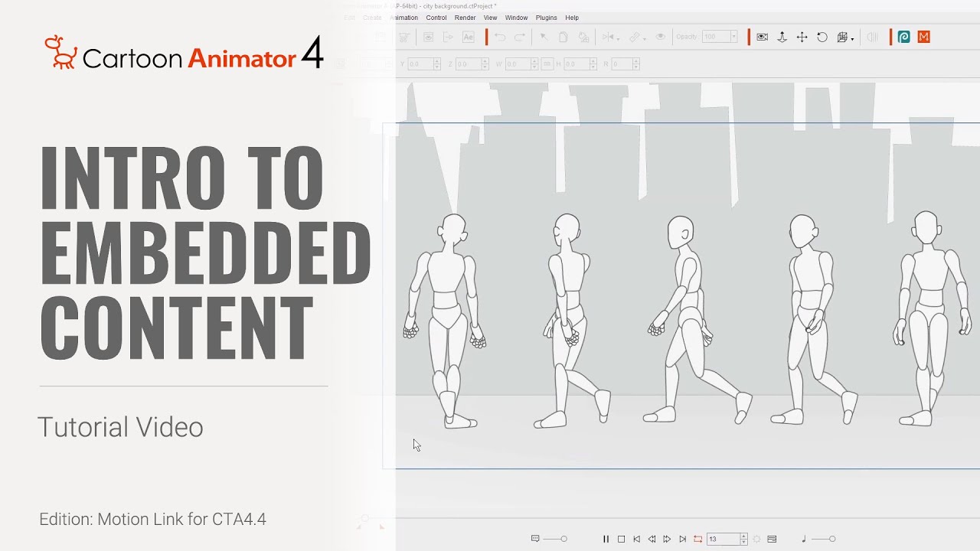Open the Opacity dropdown arrow
Viewport: 980px width, 551px height.
point(733,37)
